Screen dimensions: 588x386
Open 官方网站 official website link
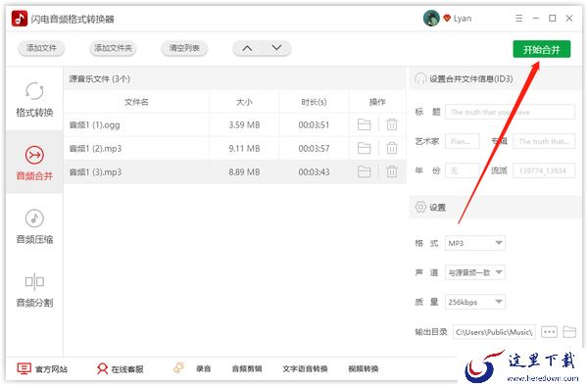(x=42, y=368)
